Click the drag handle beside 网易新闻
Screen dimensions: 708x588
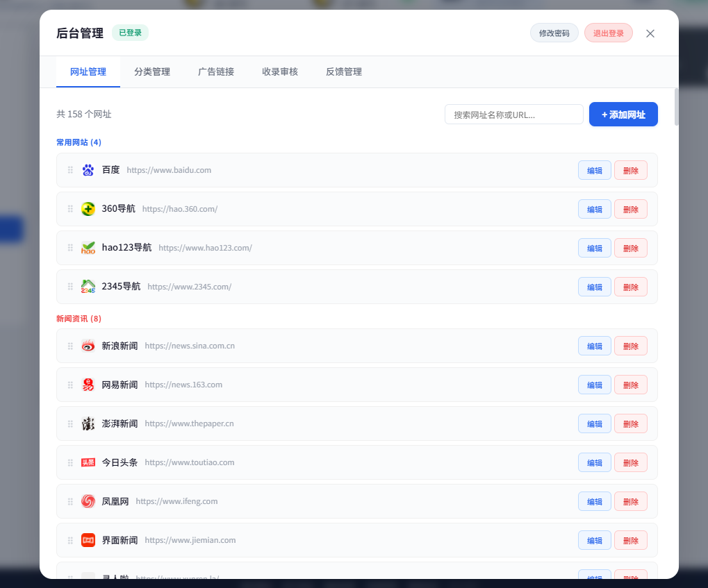pyautogui.click(x=70, y=385)
